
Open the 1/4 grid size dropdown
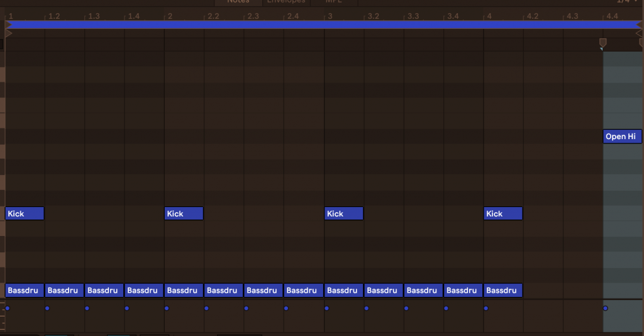tap(625, 2)
